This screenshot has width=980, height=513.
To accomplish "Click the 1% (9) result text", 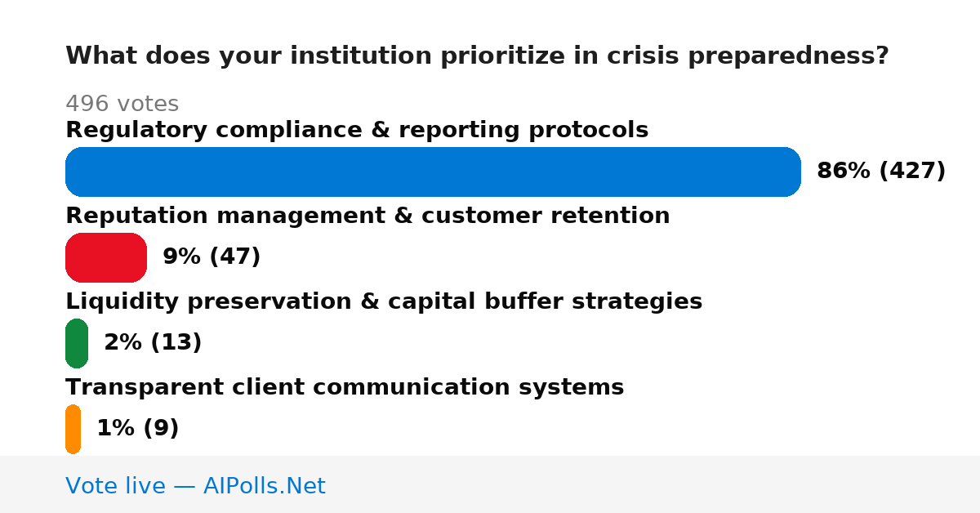I will [138, 428].
